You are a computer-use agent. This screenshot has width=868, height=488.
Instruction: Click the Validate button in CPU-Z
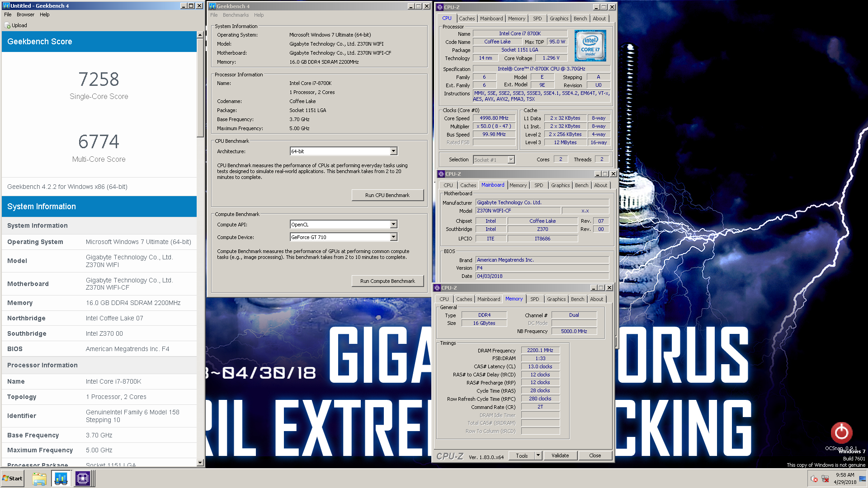click(560, 455)
